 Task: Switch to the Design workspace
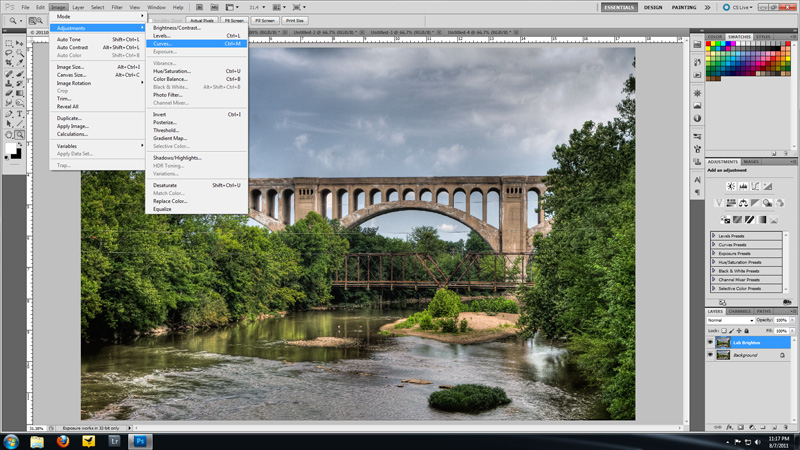click(653, 7)
